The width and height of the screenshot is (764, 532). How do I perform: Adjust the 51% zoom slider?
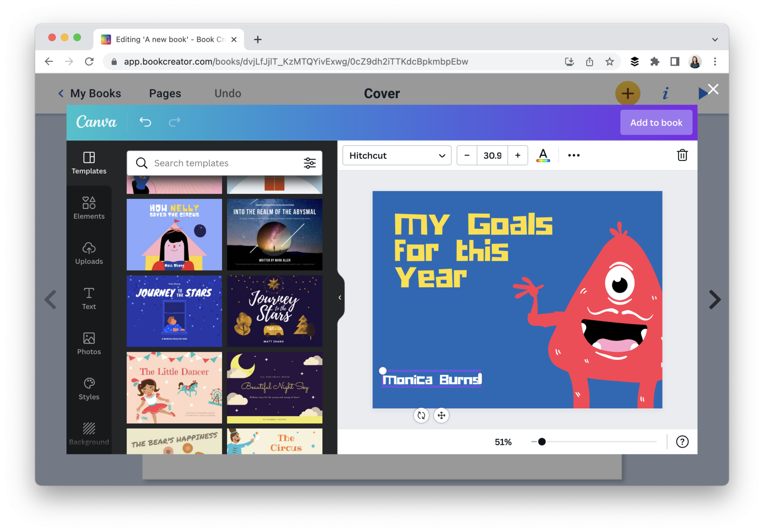pos(541,441)
